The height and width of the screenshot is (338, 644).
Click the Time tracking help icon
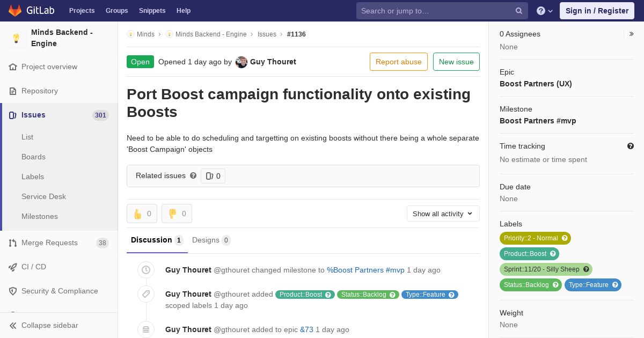coord(631,146)
